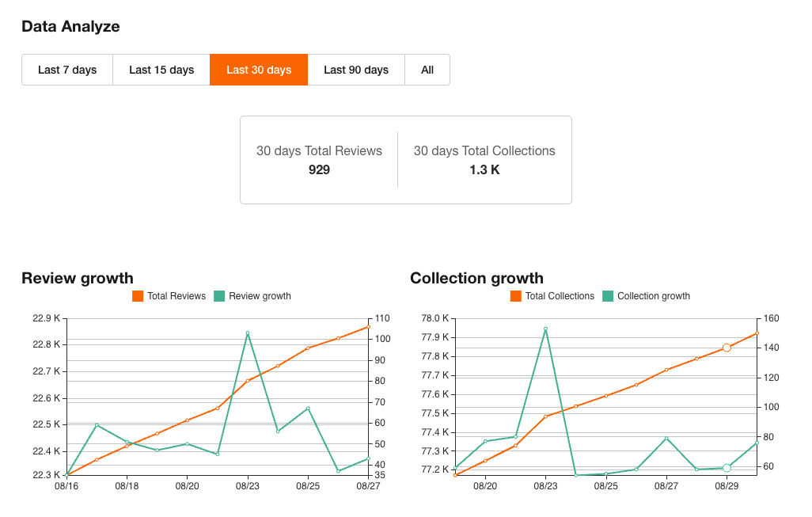Switch to the Last 90 days view

356,70
